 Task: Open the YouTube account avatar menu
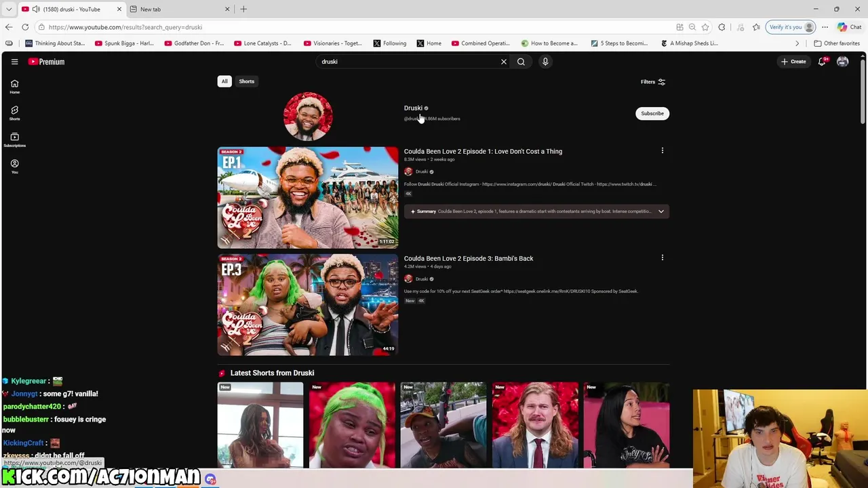pos(842,62)
